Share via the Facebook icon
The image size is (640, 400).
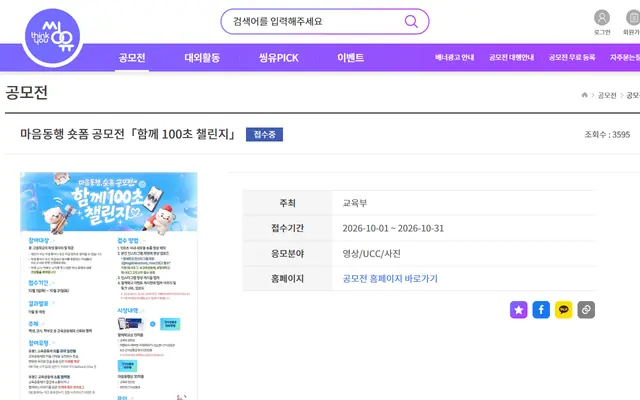point(541,310)
